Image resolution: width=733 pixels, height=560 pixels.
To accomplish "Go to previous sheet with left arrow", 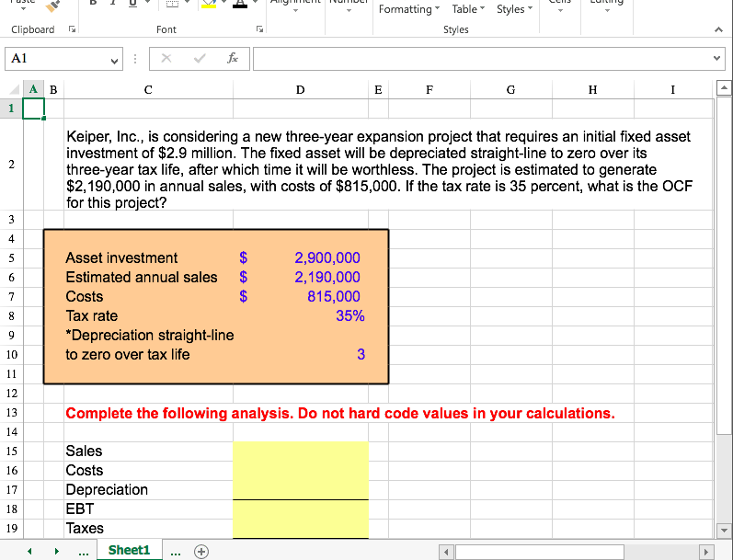I will [30, 551].
